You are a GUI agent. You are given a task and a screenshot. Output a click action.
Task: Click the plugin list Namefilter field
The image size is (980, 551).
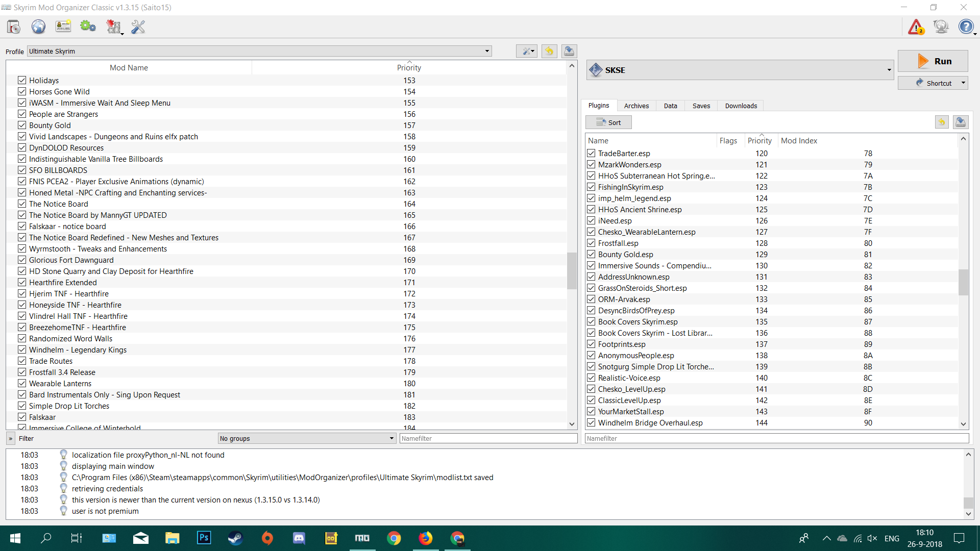click(x=777, y=438)
